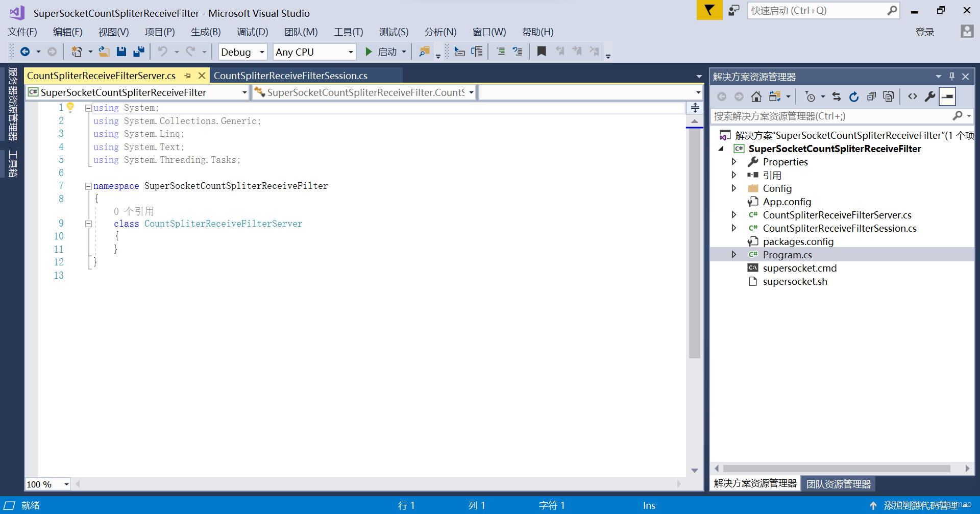Switch to 团队资源管理器 tab

[x=838, y=484]
